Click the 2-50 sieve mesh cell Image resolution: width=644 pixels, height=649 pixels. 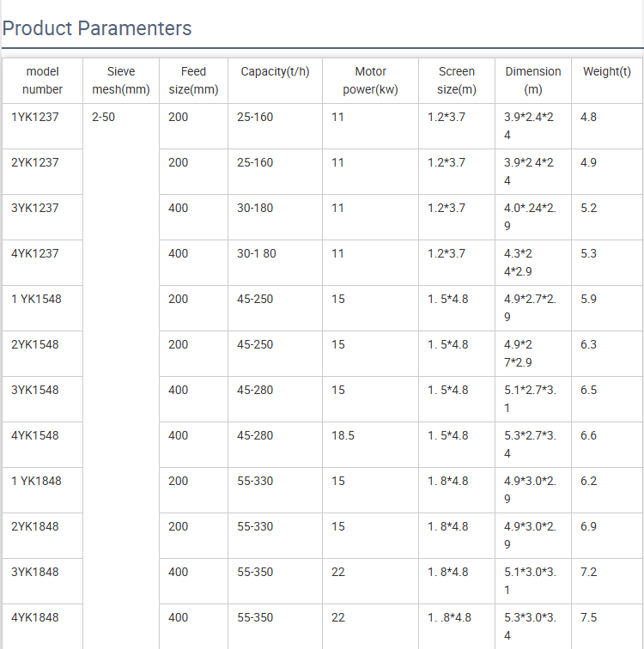coord(103,117)
